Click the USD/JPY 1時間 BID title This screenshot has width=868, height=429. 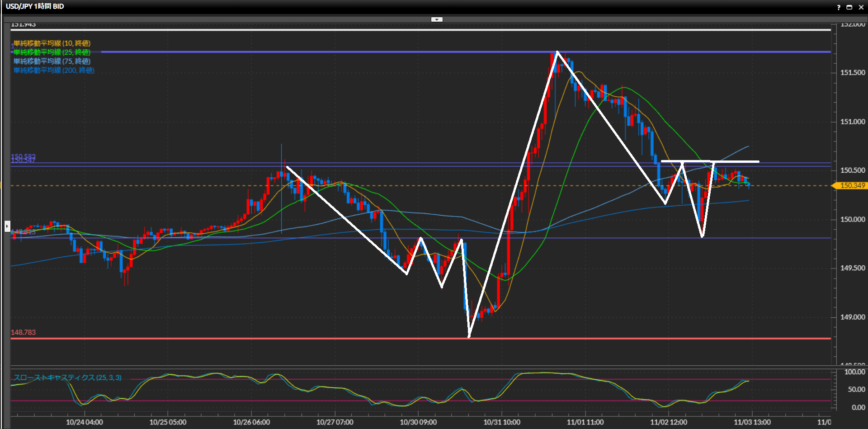pyautogui.click(x=35, y=6)
